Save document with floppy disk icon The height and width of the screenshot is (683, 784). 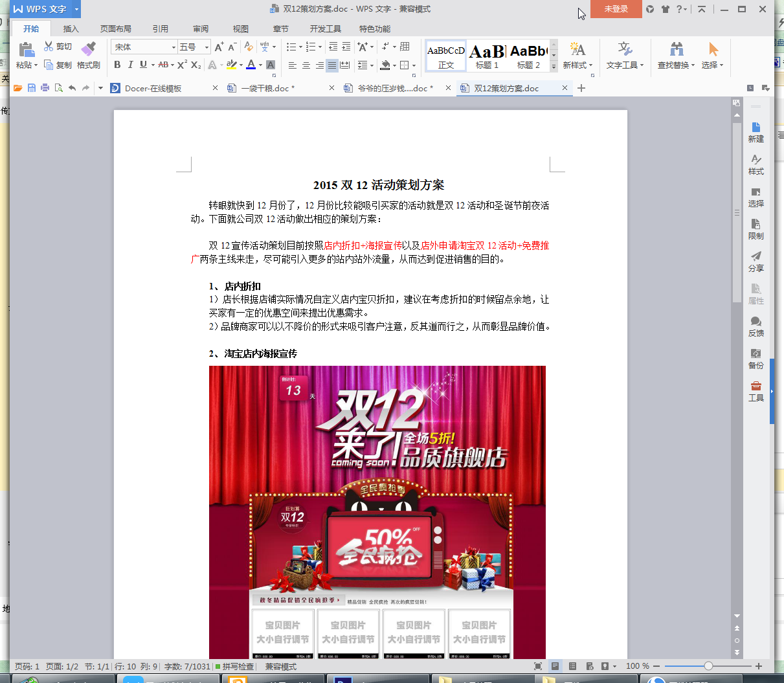(32, 88)
